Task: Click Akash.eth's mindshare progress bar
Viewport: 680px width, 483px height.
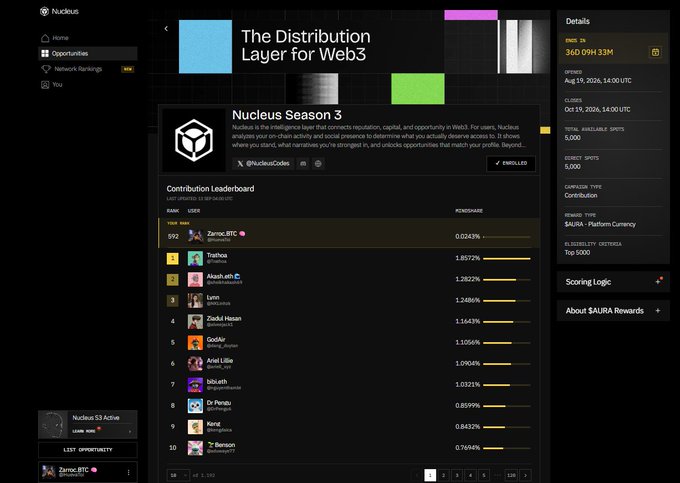Action: coord(507,280)
